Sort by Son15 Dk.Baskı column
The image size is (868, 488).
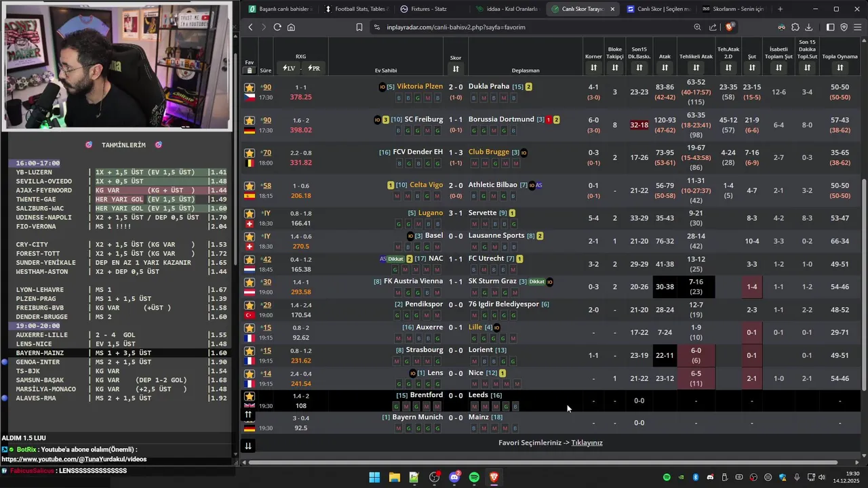(x=639, y=68)
